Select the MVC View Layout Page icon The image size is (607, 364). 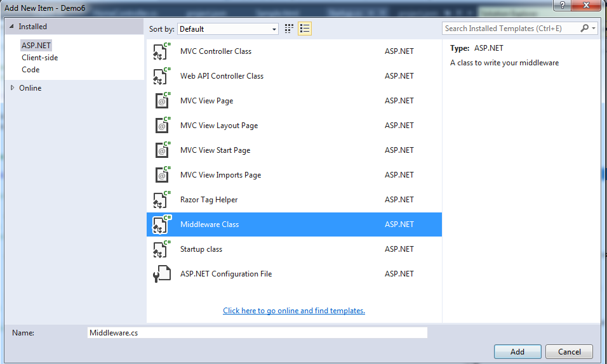pyautogui.click(x=162, y=126)
